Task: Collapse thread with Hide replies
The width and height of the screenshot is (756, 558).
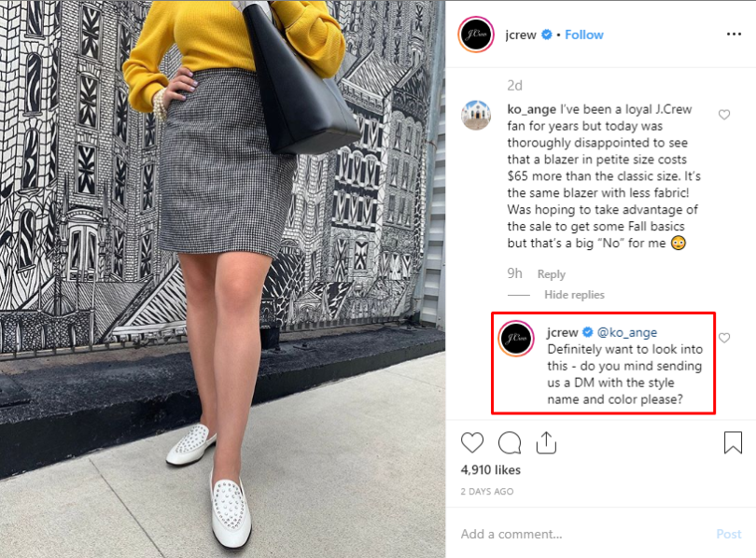Action: [x=574, y=295]
